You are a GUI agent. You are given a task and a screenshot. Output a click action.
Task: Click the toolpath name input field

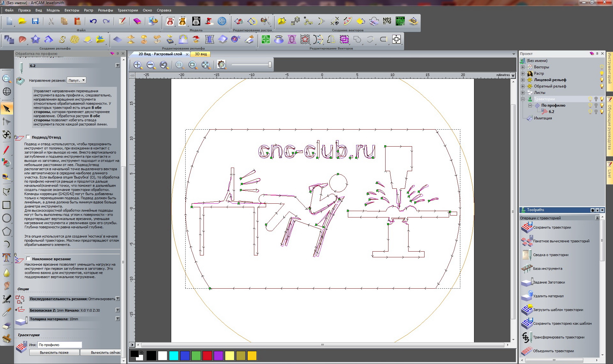pyautogui.click(x=60, y=345)
